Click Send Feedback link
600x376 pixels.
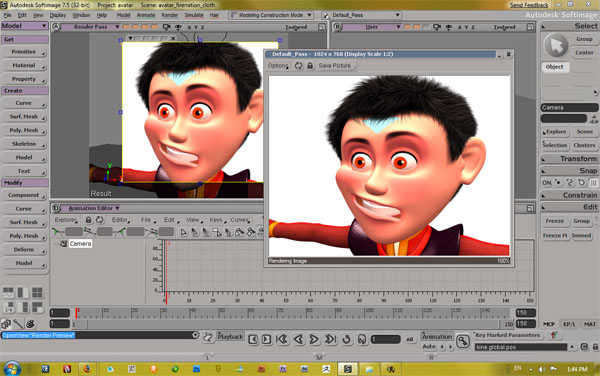(529, 5)
